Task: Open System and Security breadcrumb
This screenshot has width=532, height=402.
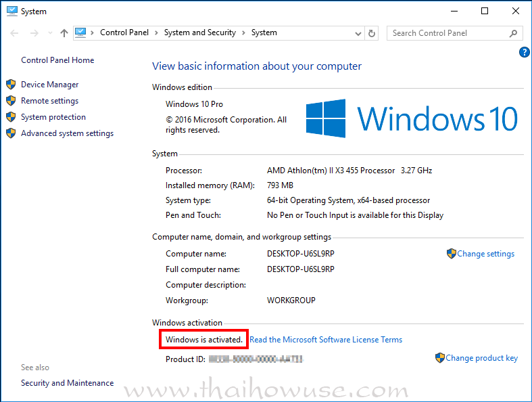Action: click(x=200, y=32)
